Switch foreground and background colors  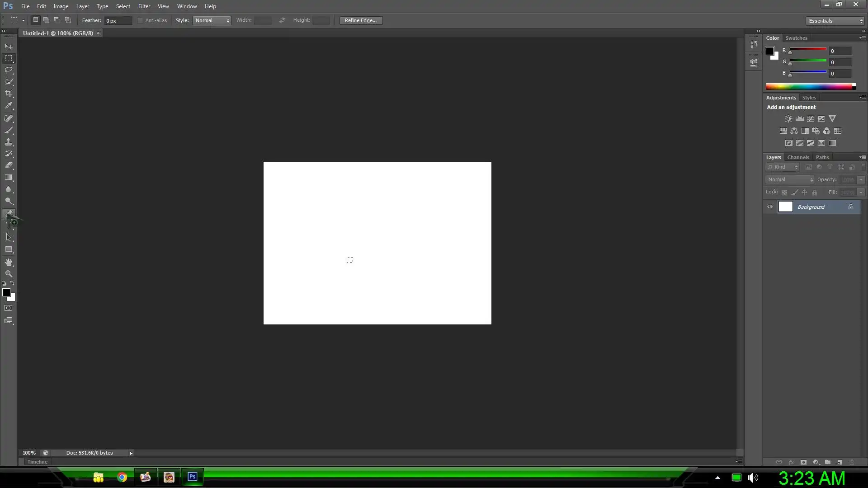point(12,283)
